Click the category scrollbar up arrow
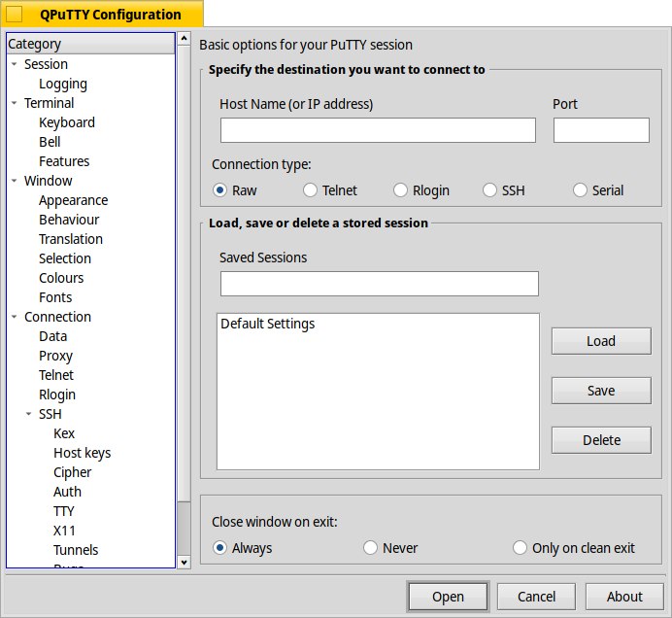The width and height of the screenshot is (672, 618). tap(184, 39)
